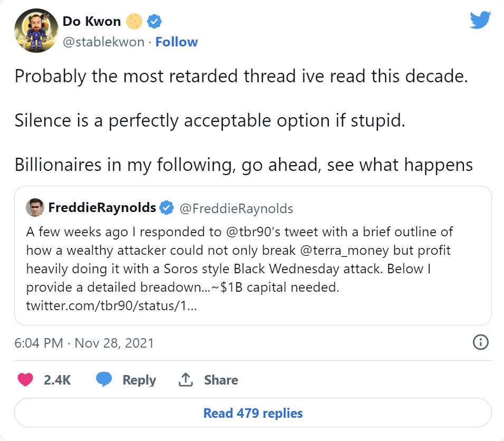Viewport: 504px width, 441px height.
Task: Click the share arrow icon
Action: point(185,380)
